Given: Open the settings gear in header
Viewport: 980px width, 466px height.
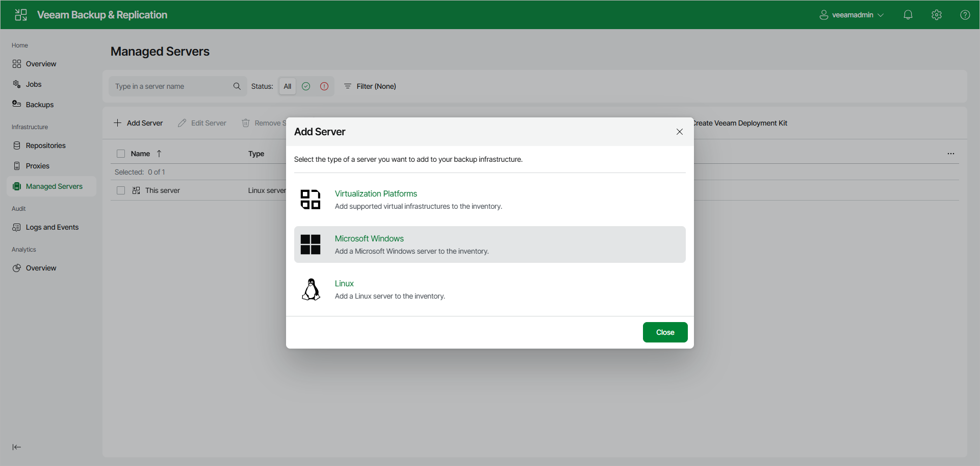Looking at the screenshot, I should tap(936, 15).
